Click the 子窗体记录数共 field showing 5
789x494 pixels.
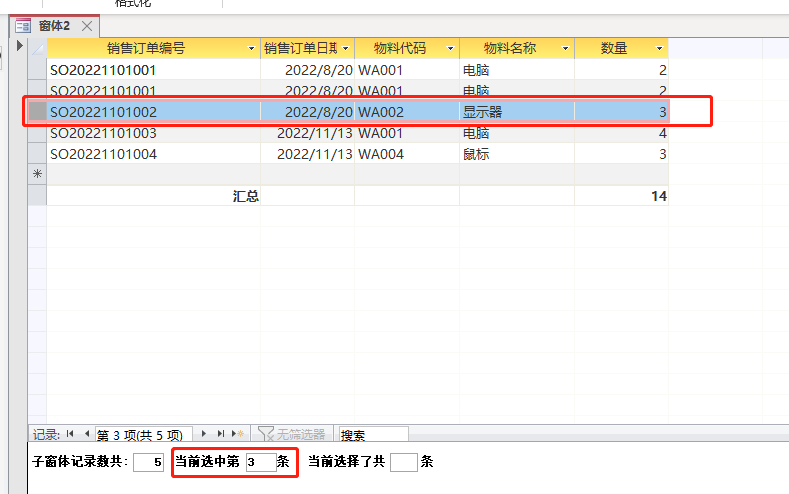tap(148, 462)
